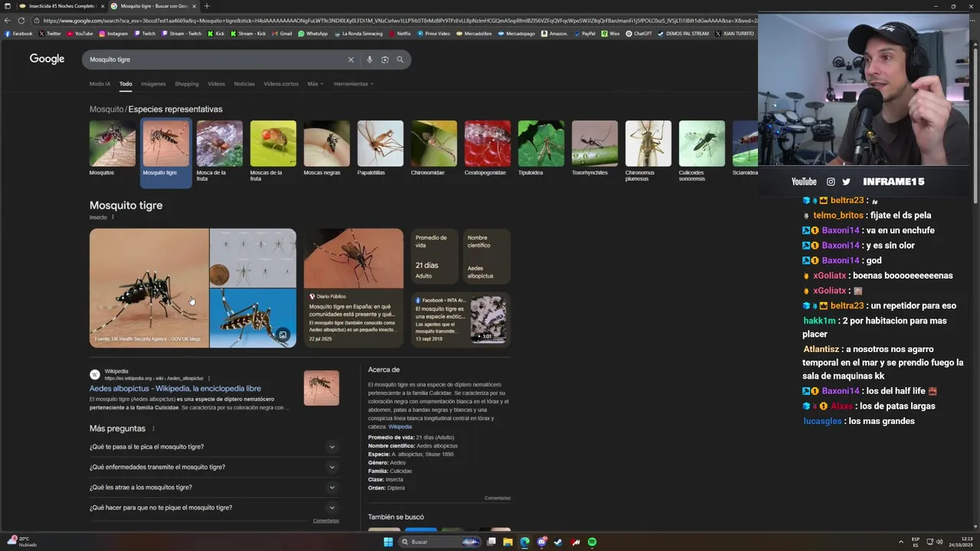Image resolution: width=980 pixels, height=551 pixels.
Task: Expand question about mosquito tigre bite effects
Action: 214,447
